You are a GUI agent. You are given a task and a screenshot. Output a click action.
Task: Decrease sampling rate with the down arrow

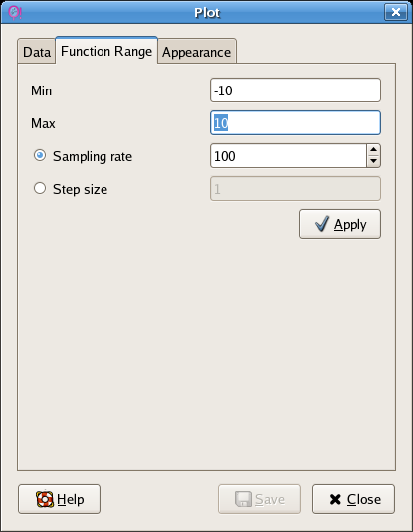(373, 161)
